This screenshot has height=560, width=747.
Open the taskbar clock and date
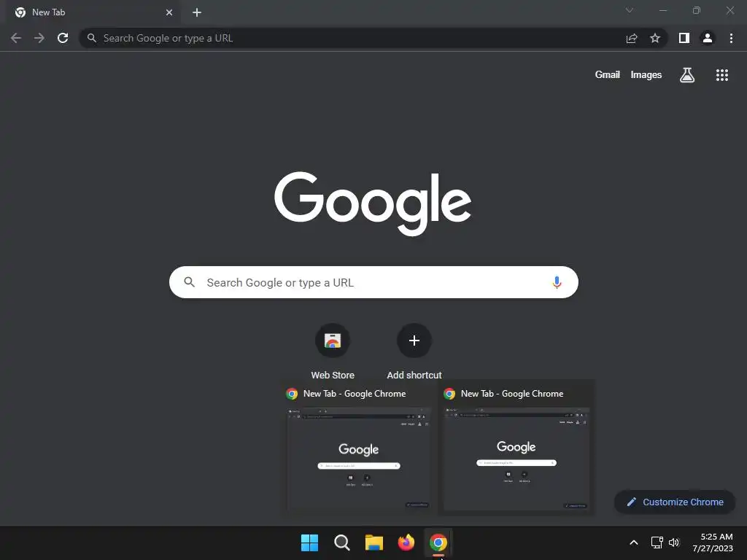tap(713, 542)
